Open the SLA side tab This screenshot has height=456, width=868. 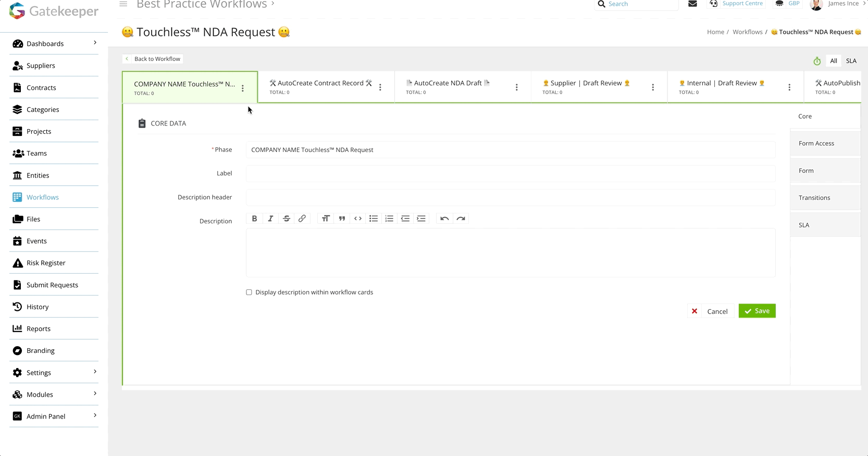pos(825,225)
